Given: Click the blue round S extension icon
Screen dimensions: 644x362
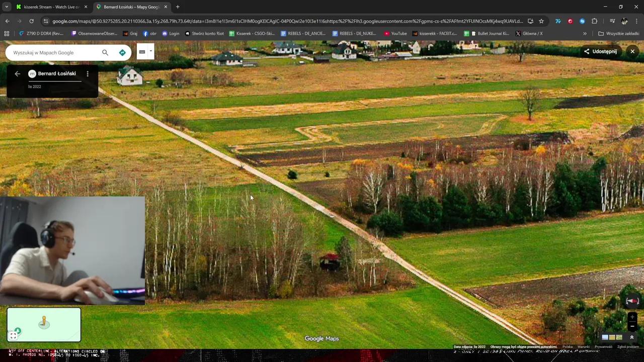Looking at the screenshot, I should (x=582, y=21).
